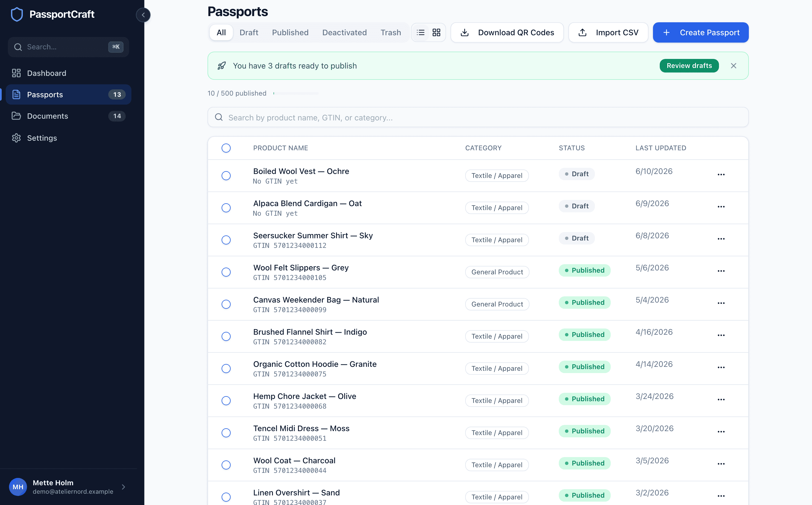The image size is (812, 505).
Task: Open actions menu for Hemp Chore Jacket
Action: (721, 399)
